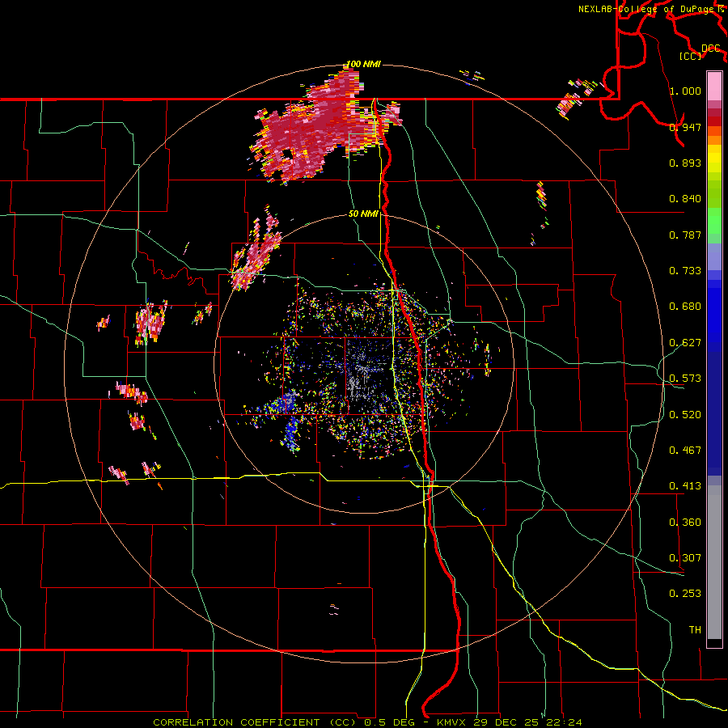Click the 0.680 scale value
This screenshot has height=728, width=728.
(x=685, y=307)
